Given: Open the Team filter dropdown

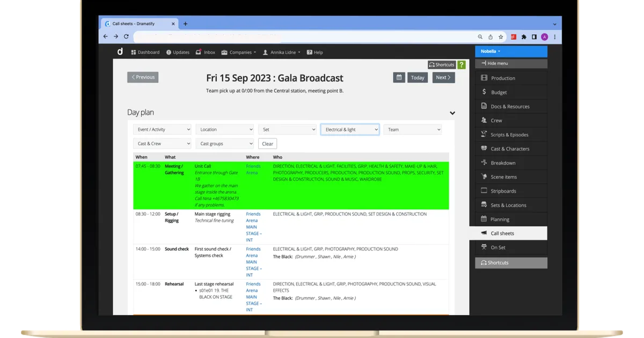Looking at the screenshot, I should click(x=413, y=129).
